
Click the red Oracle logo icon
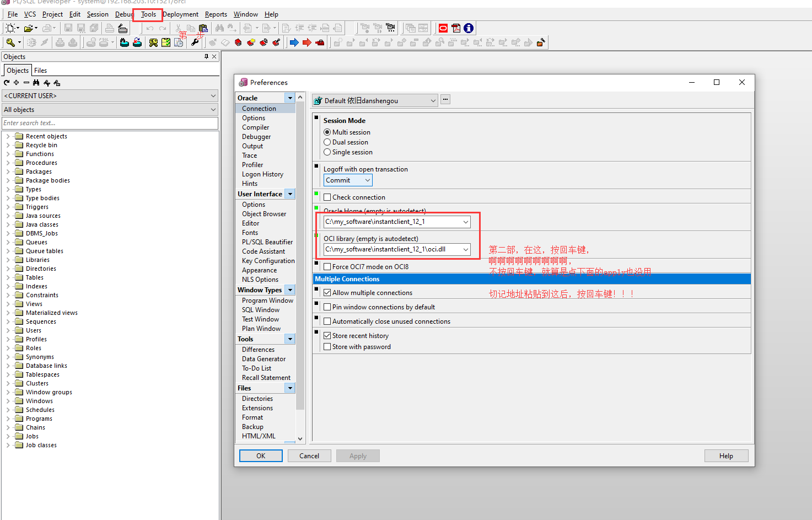[443, 28]
